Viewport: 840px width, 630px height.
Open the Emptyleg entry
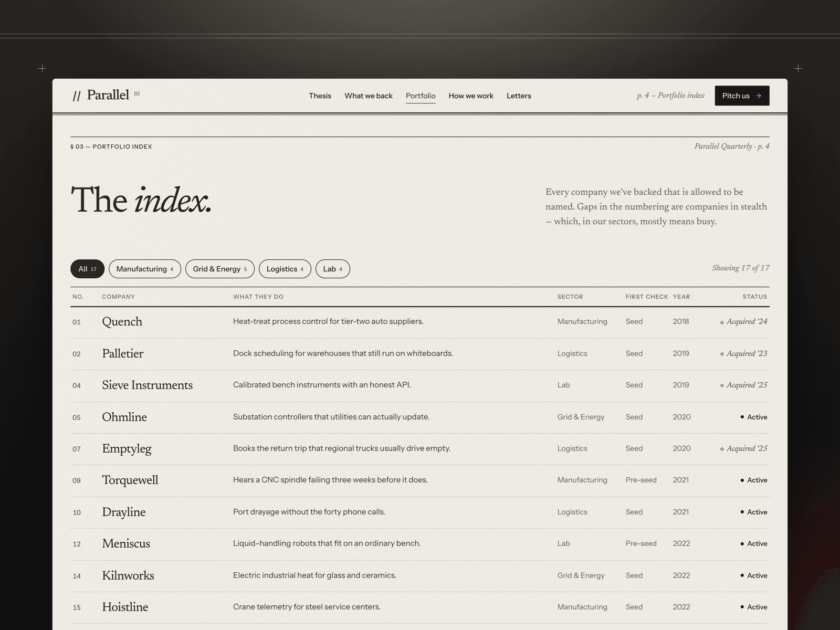(x=127, y=448)
